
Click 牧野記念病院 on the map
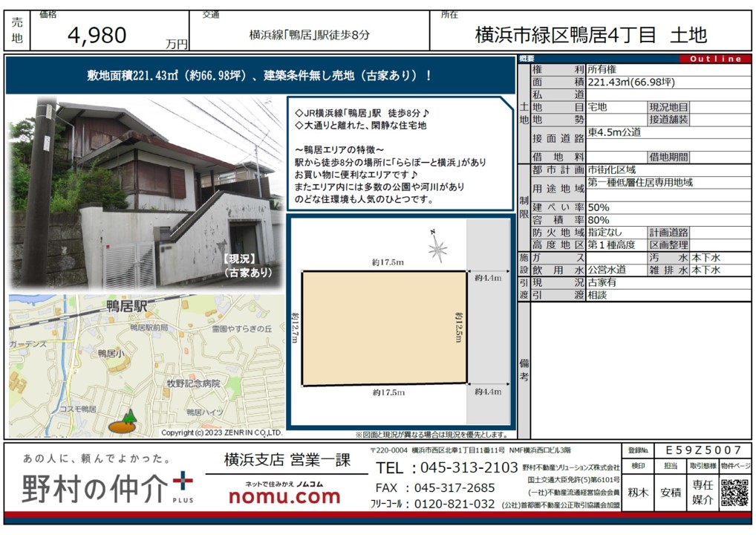coord(193,383)
